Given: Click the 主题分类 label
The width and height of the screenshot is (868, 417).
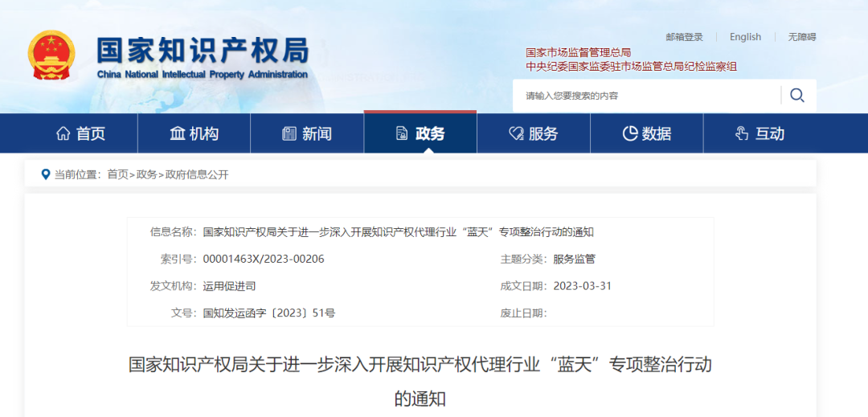Looking at the screenshot, I should (523, 259).
